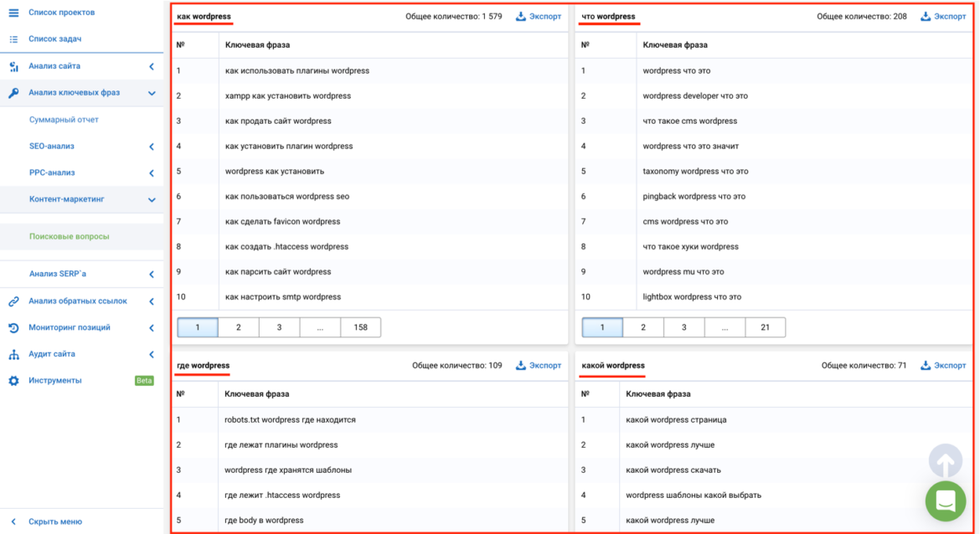Click the ellipsis page button in как wordpress pagination
This screenshot has height=534, width=980.
(x=320, y=327)
